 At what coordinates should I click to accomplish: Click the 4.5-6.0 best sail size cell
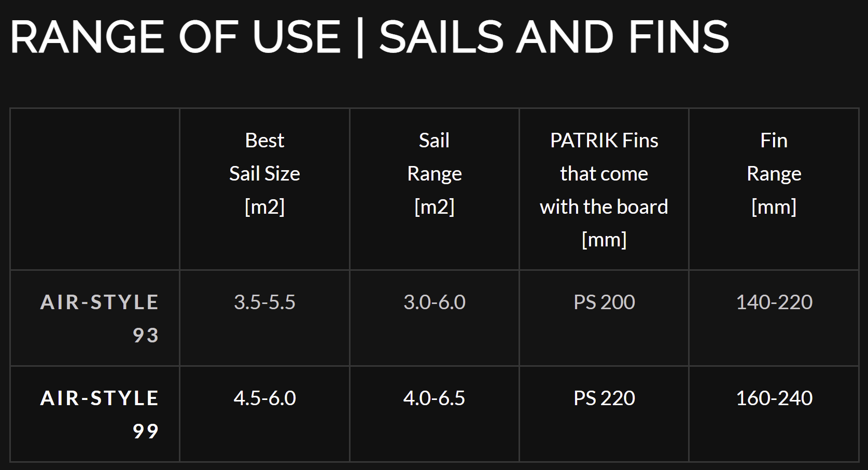coord(264,398)
